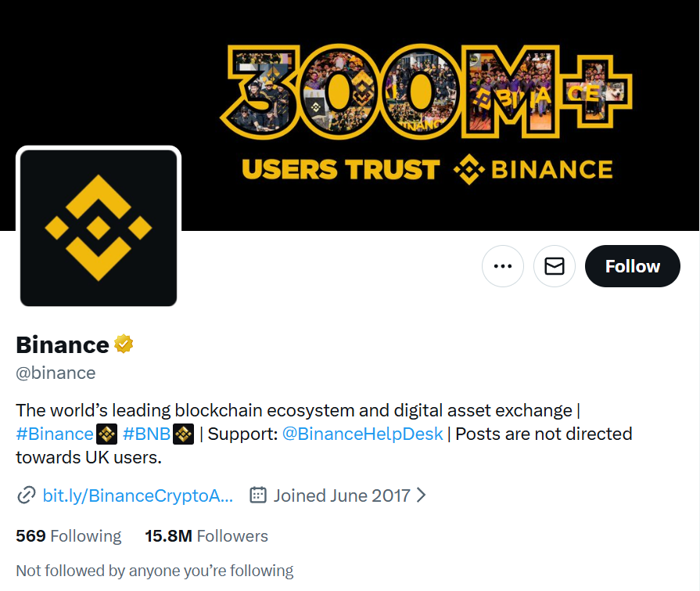Open the @BinanceHelpDesk support profile
The height and width of the screenshot is (591, 700).
coord(362,434)
